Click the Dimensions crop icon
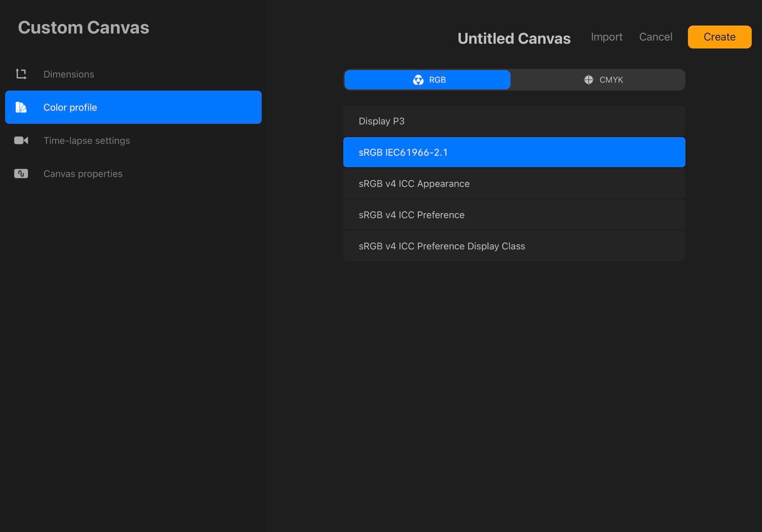Screen dimensions: 762x532 click(21, 74)
